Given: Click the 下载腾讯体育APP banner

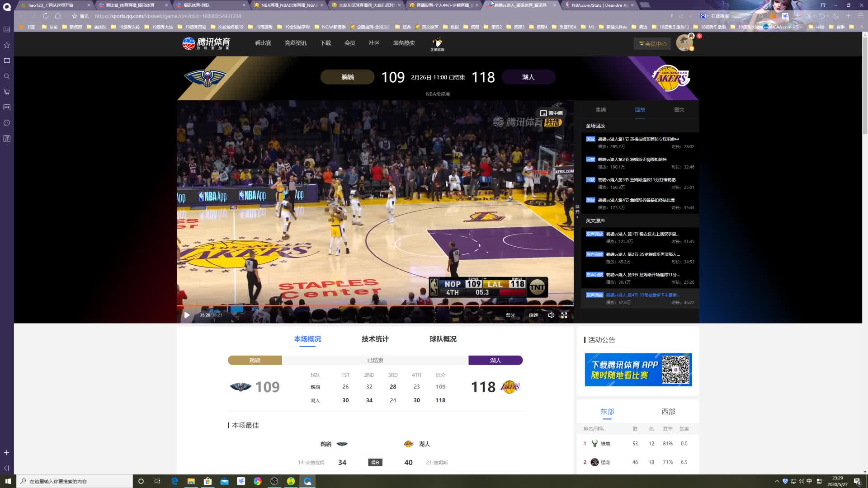Looking at the screenshot, I should tap(638, 370).
